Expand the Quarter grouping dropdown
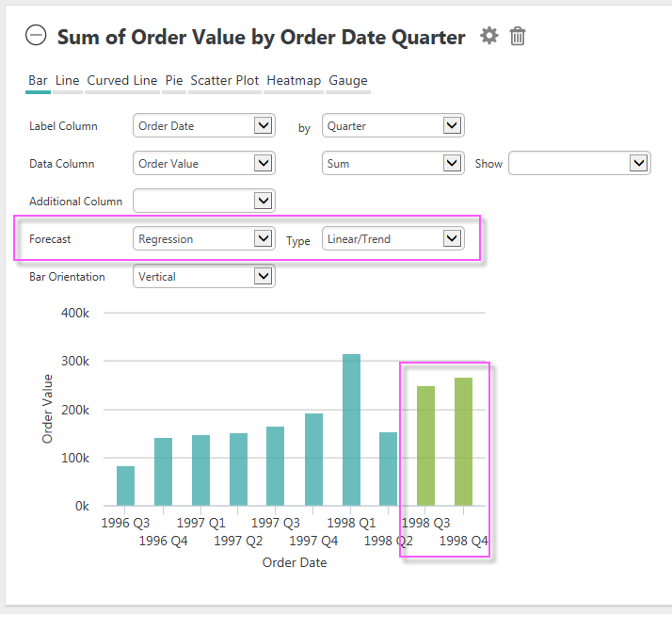Image resolution: width=672 pixels, height=631 pixels. (393, 125)
